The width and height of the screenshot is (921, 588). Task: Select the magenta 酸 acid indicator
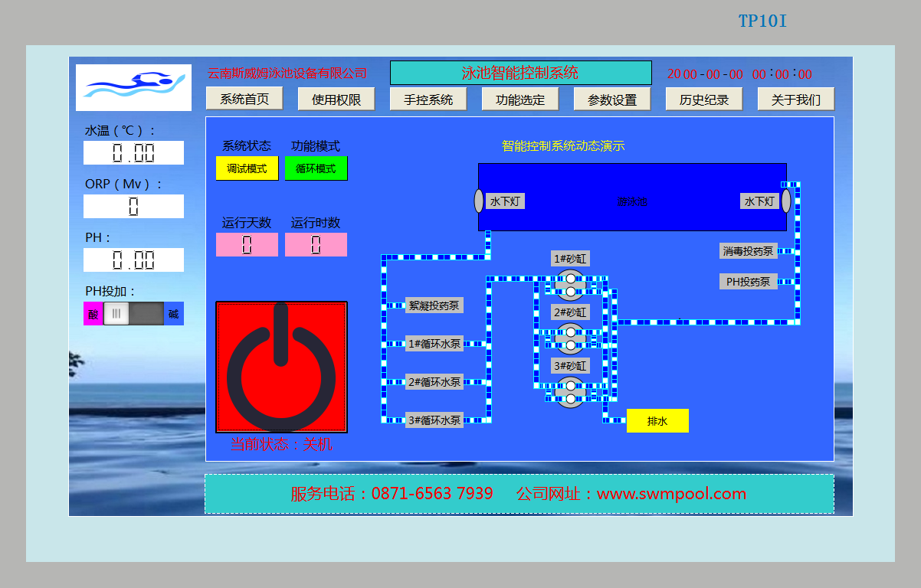[93, 314]
